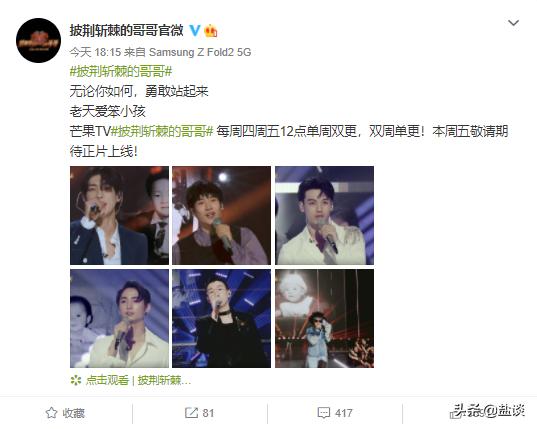Click the account's round profile avatar
537x429 pixels.
[38, 40]
